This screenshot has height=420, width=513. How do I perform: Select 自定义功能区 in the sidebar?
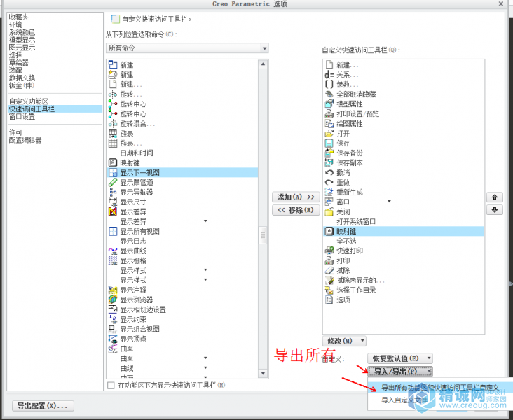pos(29,101)
